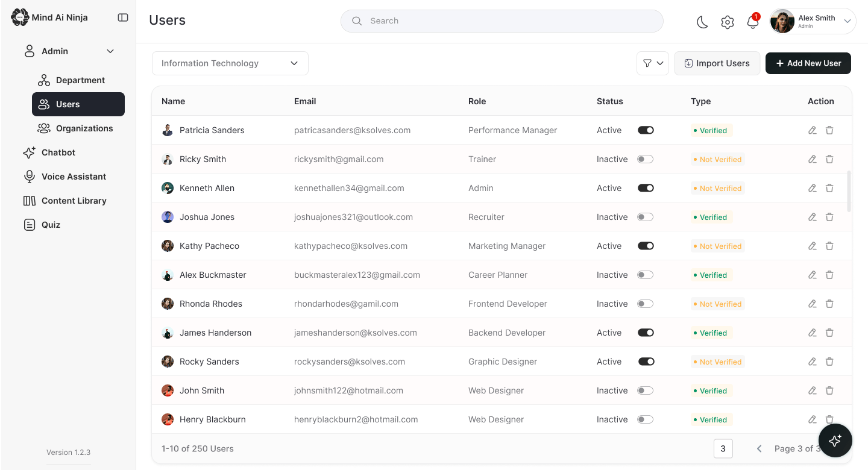Delete Kathy Pacheco user
The width and height of the screenshot is (868, 470).
pyautogui.click(x=829, y=246)
